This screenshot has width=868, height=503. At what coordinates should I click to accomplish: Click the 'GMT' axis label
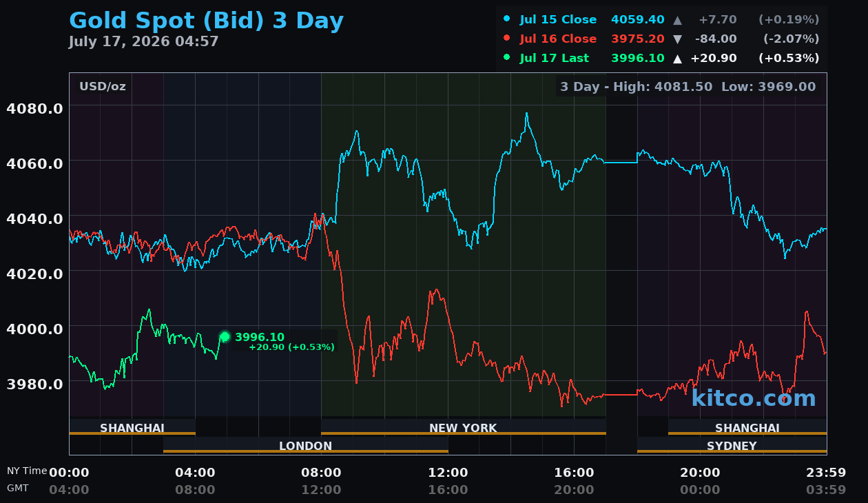tap(18, 488)
